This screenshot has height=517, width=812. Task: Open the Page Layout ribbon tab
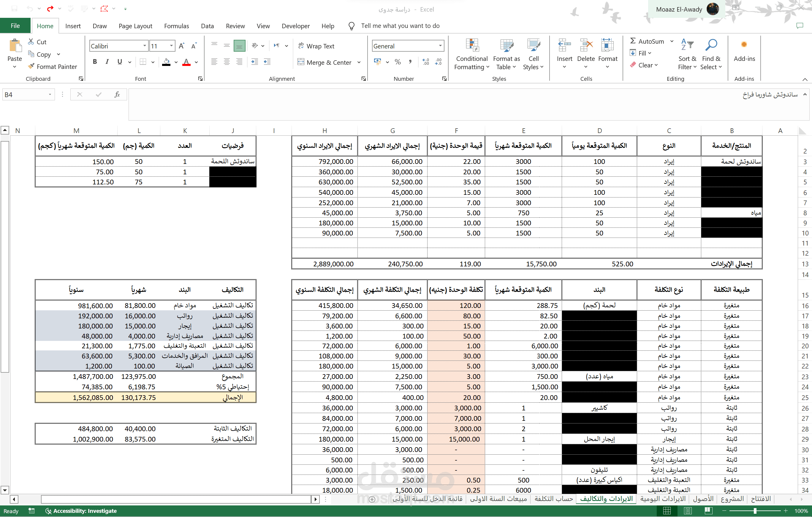[135, 26]
